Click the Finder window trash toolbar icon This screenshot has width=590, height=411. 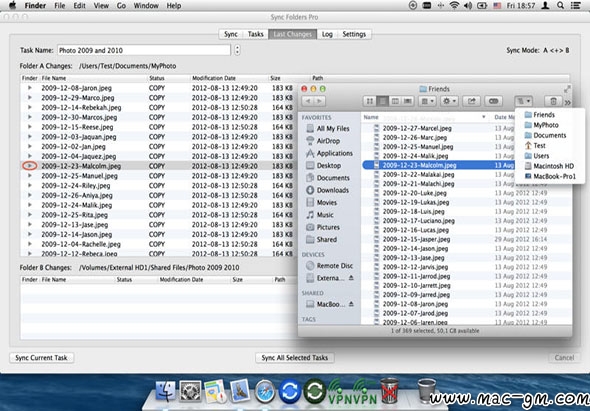tap(553, 101)
